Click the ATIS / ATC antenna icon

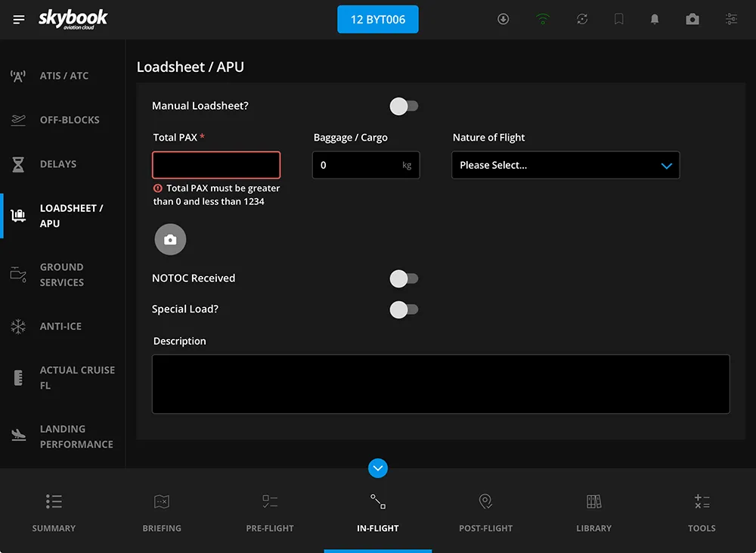click(18, 76)
